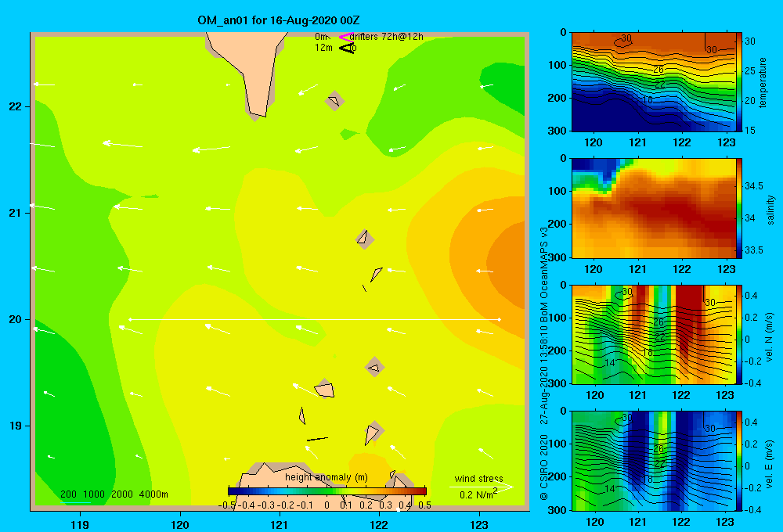
Task: Select the 'wind stress' legend label
Action: (479, 478)
